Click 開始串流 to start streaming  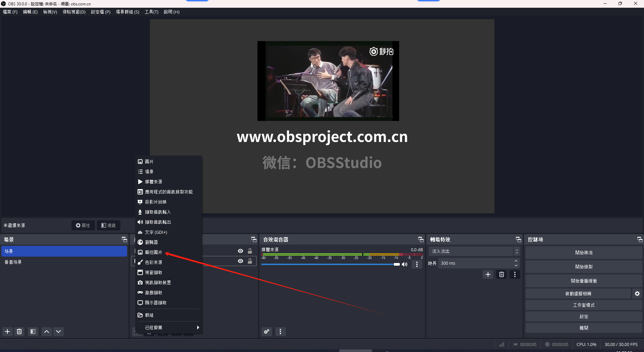point(584,253)
